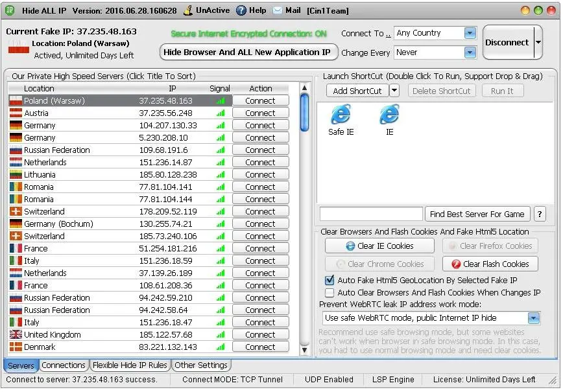Viewport: 563px width, 392px height.
Task: Connect to Denmark server 83.221.132.143
Action: (260, 347)
